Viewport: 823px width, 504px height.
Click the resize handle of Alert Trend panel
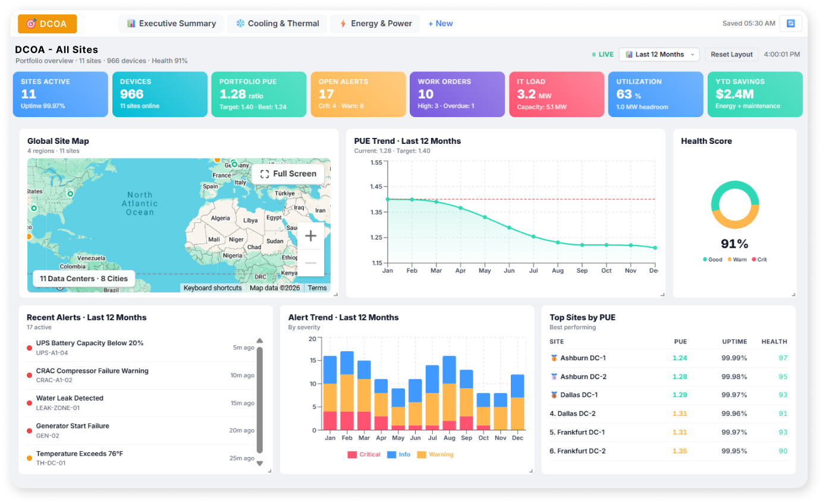531,471
